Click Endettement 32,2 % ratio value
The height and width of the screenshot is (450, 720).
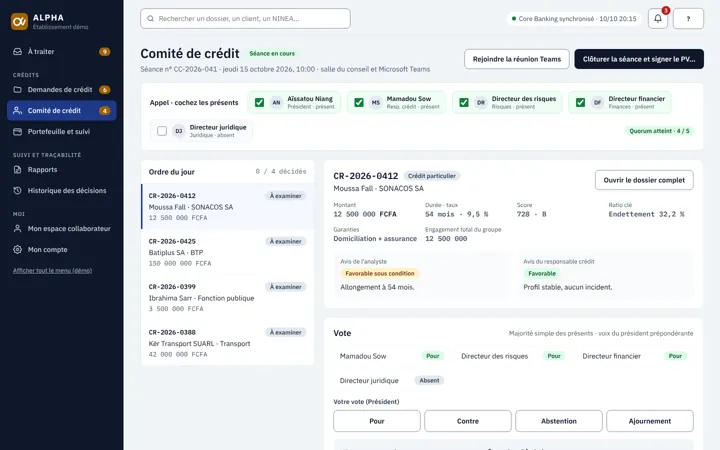[x=646, y=214]
